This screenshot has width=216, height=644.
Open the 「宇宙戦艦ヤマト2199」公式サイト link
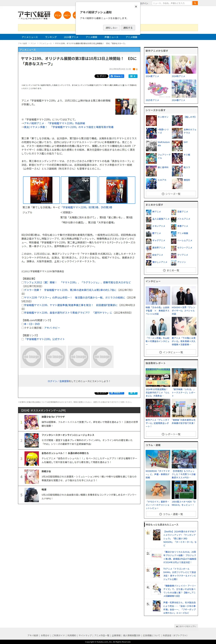44,339
